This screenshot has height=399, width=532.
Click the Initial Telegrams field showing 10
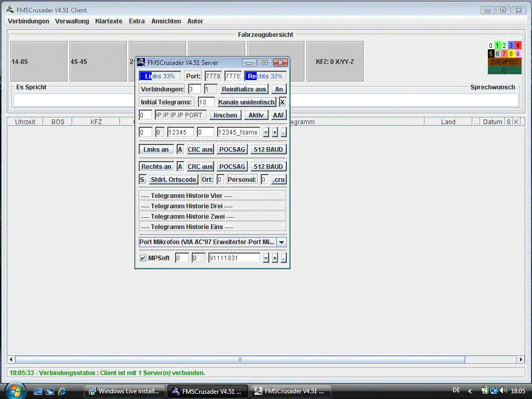tap(206, 102)
